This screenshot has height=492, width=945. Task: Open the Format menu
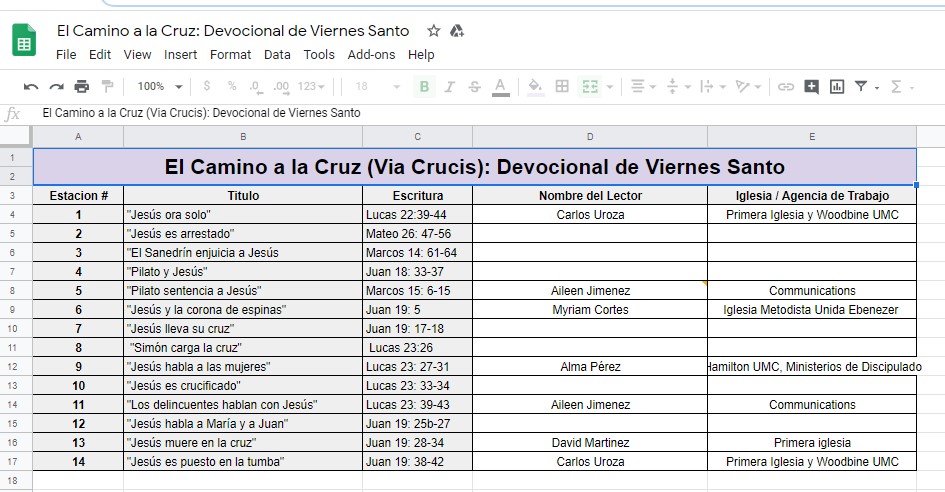tap(230, 55)
